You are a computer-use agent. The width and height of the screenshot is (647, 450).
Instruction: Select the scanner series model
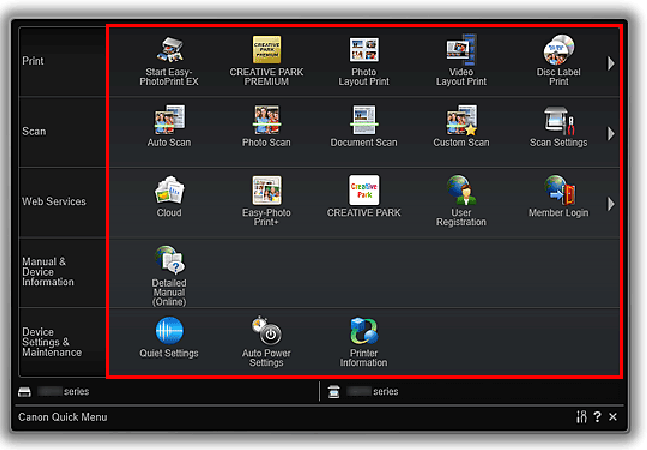click(363, 391)
